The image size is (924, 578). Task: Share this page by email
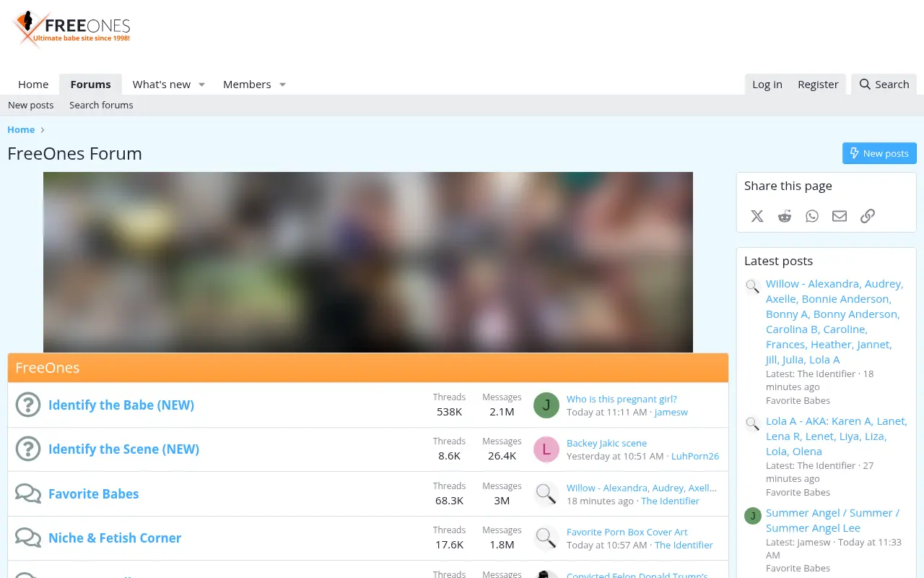pos(840,216)
